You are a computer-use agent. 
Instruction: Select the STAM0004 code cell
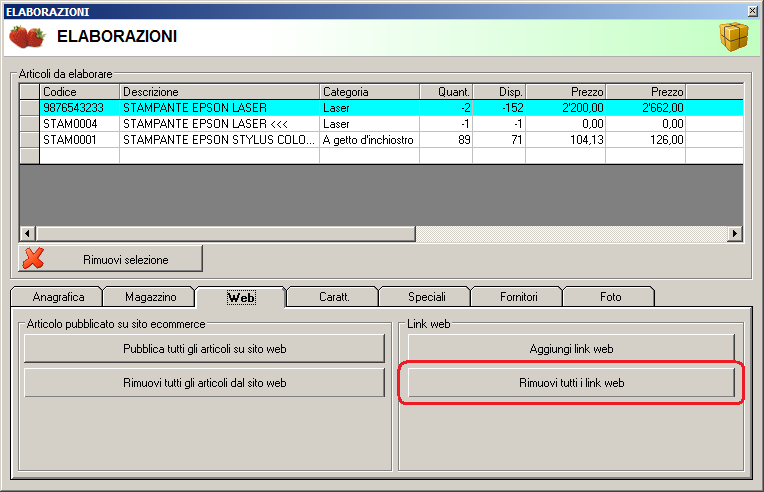pos(79,124)
